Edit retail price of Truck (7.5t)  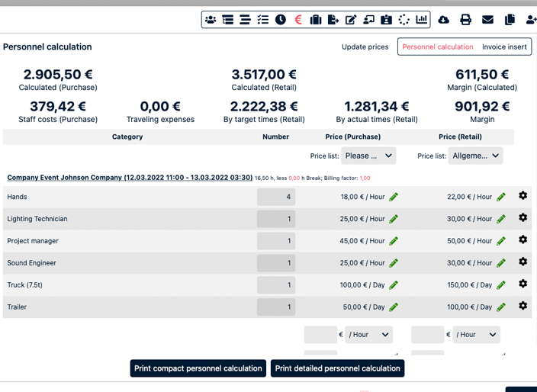[501, 285]
